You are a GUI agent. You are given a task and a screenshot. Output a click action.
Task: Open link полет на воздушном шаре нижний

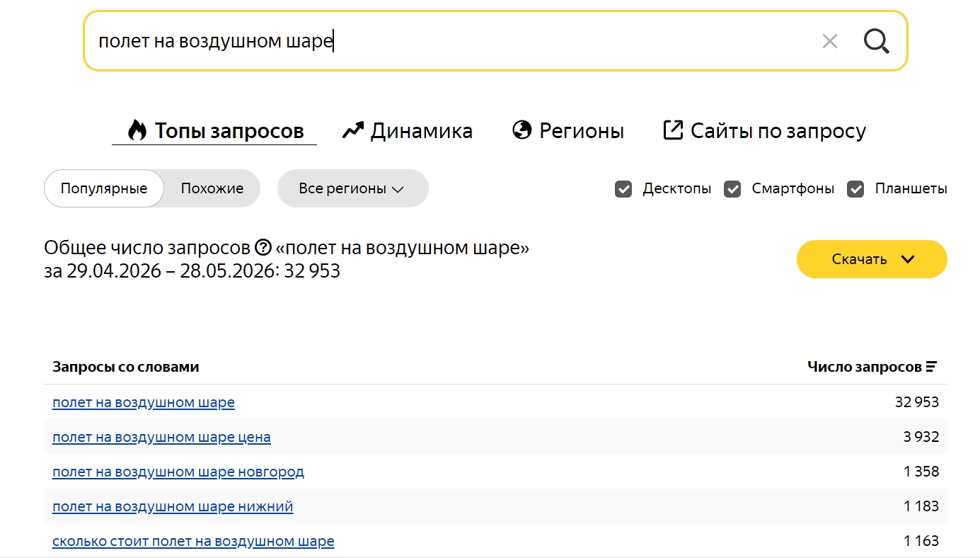tap(173, 506)
